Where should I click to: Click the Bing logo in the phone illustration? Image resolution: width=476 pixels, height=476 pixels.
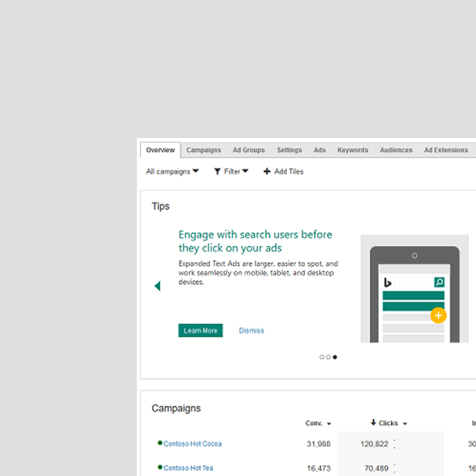387,282
